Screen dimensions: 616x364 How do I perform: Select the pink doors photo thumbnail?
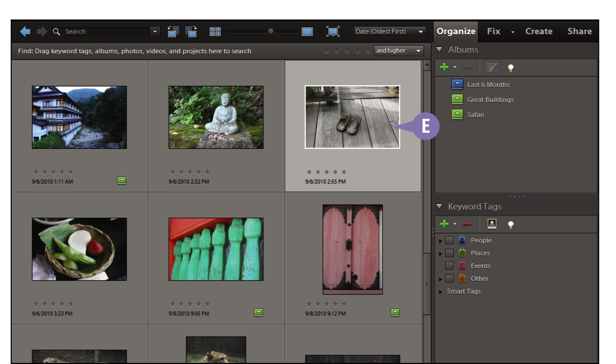[352, 249]
